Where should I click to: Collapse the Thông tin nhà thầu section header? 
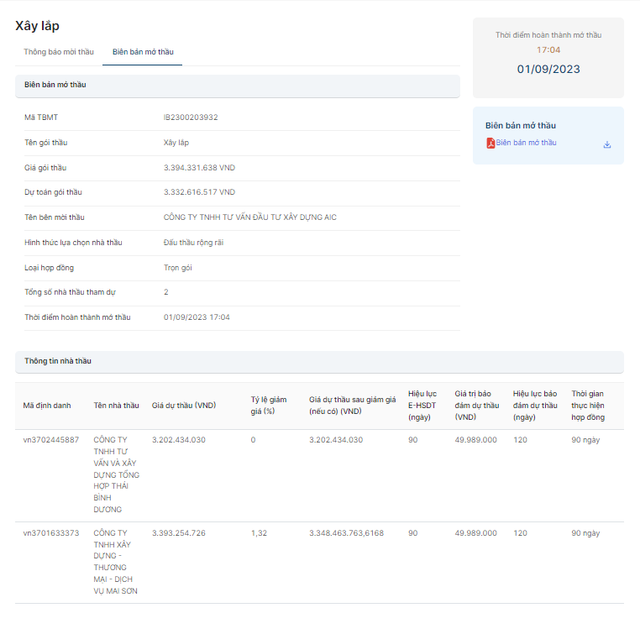318,361
